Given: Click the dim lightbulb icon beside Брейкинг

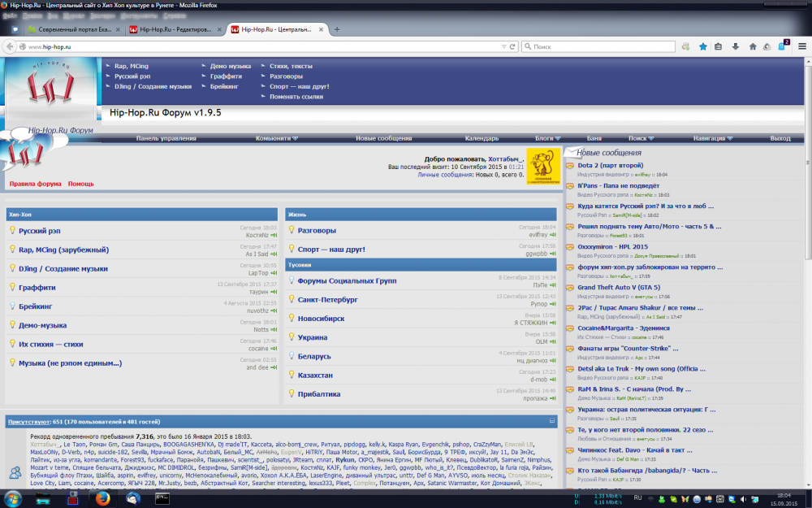Looking at the screenshot, I should (x=12, y=306).
